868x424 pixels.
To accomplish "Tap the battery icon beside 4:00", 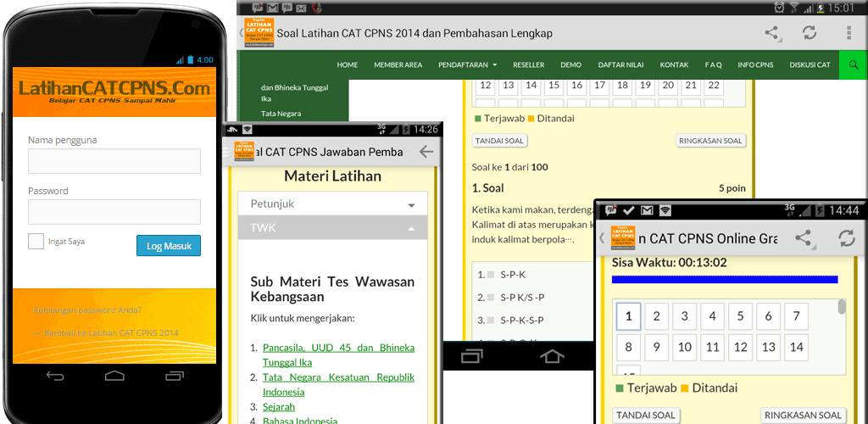I will (191, 59).
